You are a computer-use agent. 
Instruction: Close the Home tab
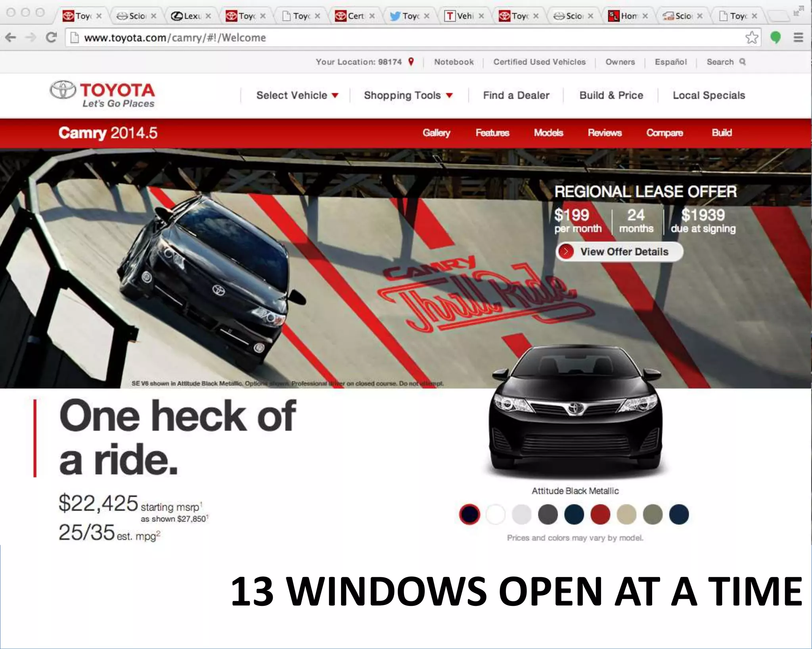tap(645, 16)
